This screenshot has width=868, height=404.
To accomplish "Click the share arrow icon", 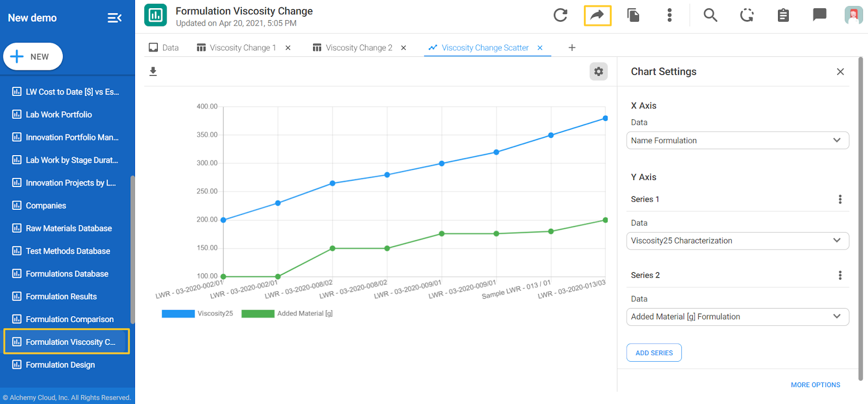I will [597, 15].
